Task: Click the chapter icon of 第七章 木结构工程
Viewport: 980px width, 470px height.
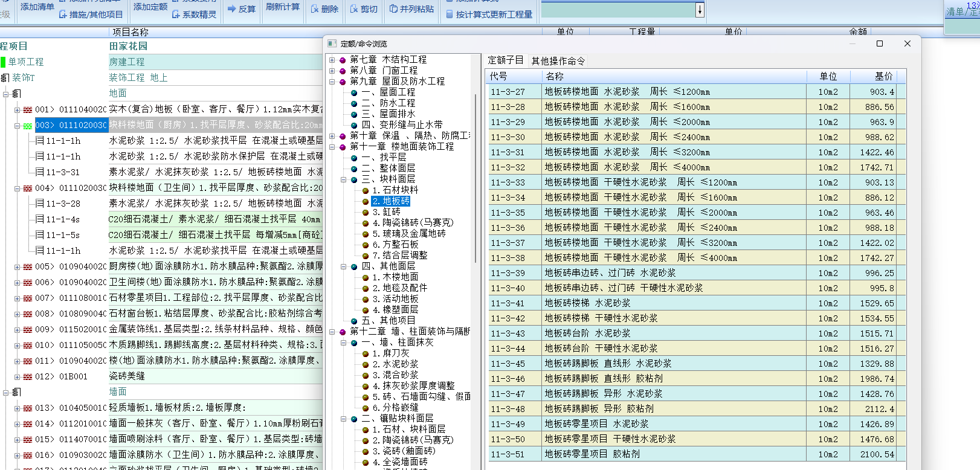Action: click(x=343, y=60)
